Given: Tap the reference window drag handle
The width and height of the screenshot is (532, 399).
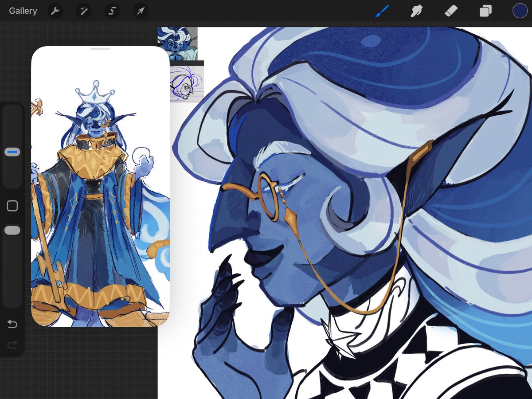Looking at the screenshot, I should coord(101,49).
